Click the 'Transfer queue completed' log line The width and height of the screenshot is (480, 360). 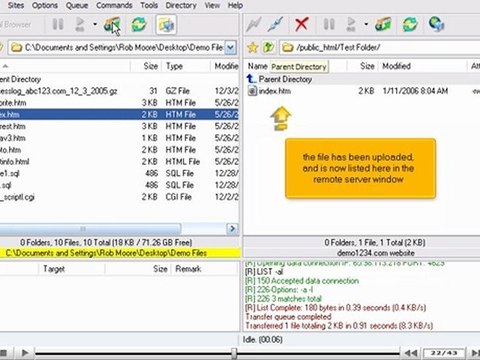pyautogui.click(x=289, y=316)
